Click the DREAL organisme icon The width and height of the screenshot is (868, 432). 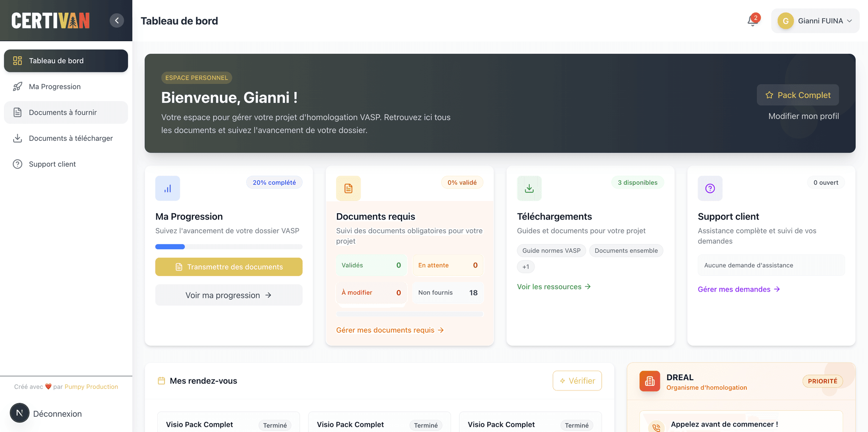tap(649, 381)
